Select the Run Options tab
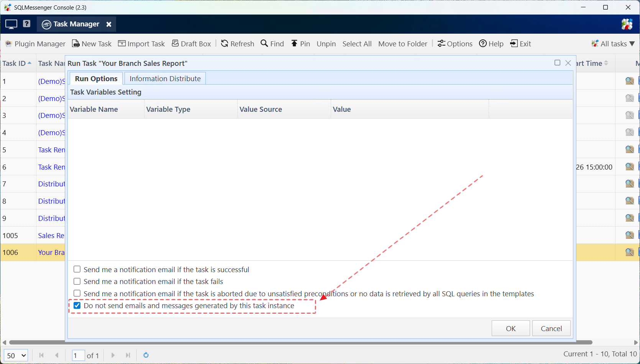Image resolution: width=640 pixels, height=364 pixels. click(x=96, y=78)
